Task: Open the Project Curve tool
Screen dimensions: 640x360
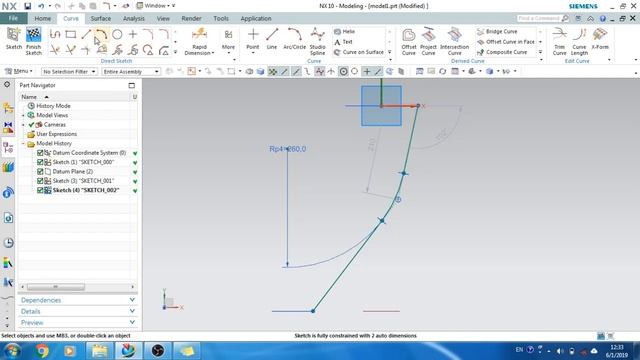Action: (x=428, y=41)
